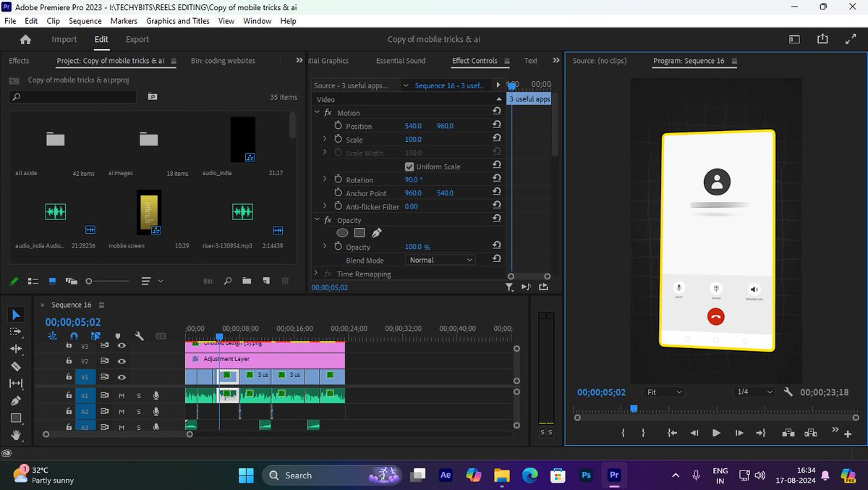Image resolution: width=868 pixels, height=490 pixels.
Task: Open Program monitor settings wrench
Action: point(788,392)
